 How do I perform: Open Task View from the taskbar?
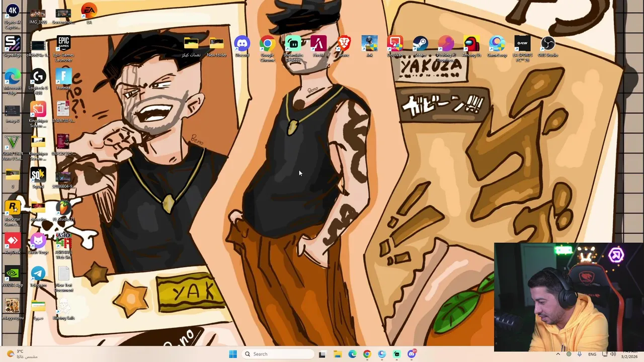pos(322,354)
